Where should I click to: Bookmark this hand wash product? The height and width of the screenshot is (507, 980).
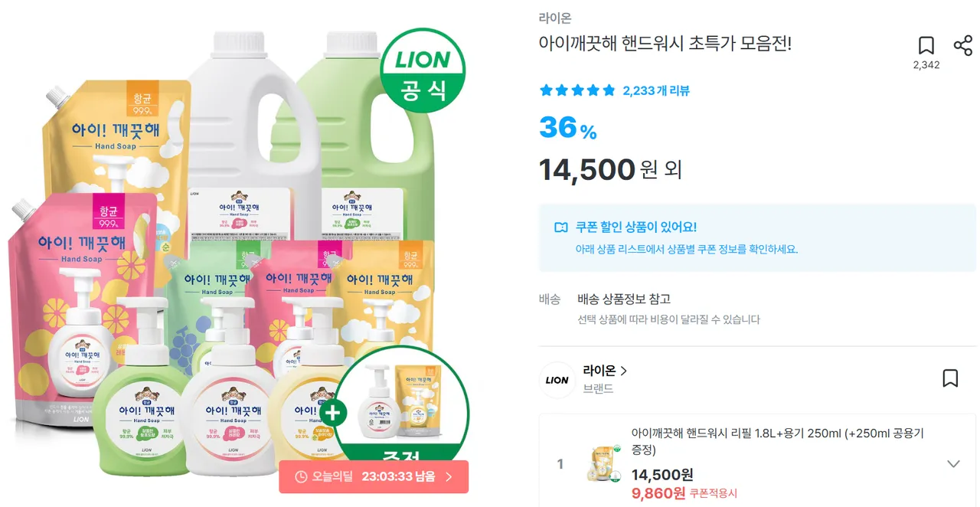(x=926, y=45)
